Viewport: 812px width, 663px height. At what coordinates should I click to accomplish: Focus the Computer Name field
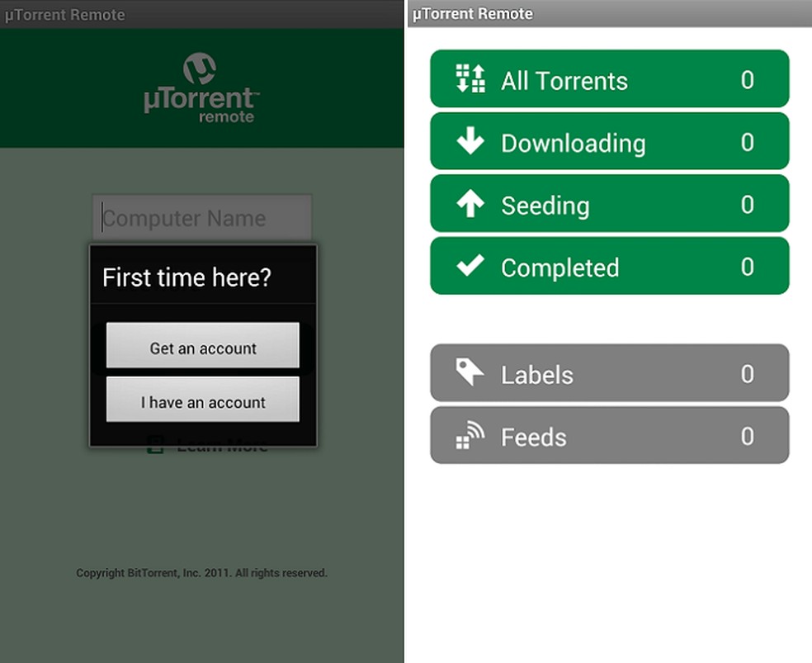[202, 217]
